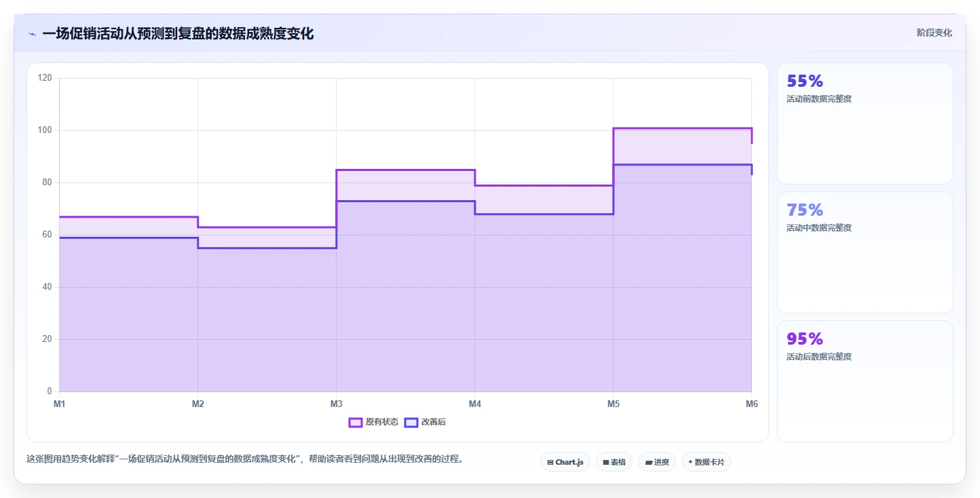Screen dimensions: 980x498
Task: Toggle the 原有状态 legend entry
Action: tap(373, 422)
